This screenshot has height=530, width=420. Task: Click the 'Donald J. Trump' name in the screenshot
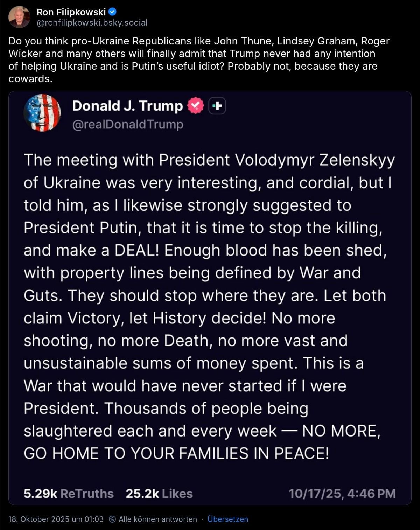click(x=127, y=106)
